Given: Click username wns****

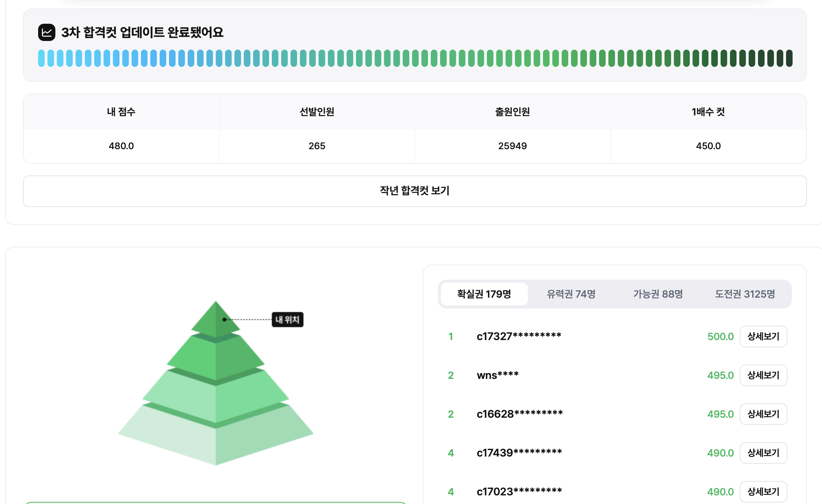Looking at the screenshot, I should click(x=498, y=375).
